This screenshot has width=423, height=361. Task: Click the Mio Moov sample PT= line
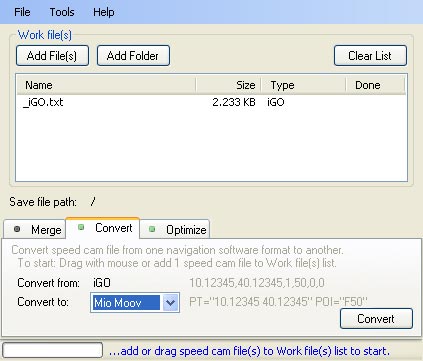(278, 302)
